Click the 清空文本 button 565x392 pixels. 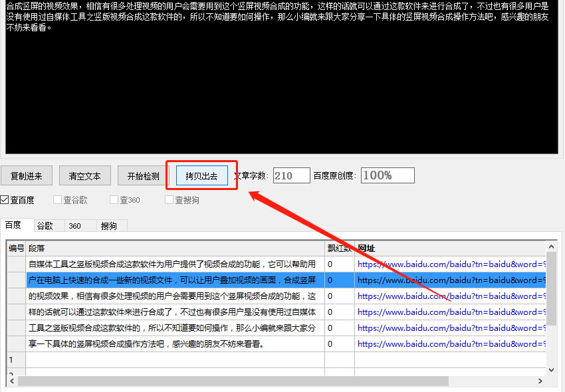[85, 176]
